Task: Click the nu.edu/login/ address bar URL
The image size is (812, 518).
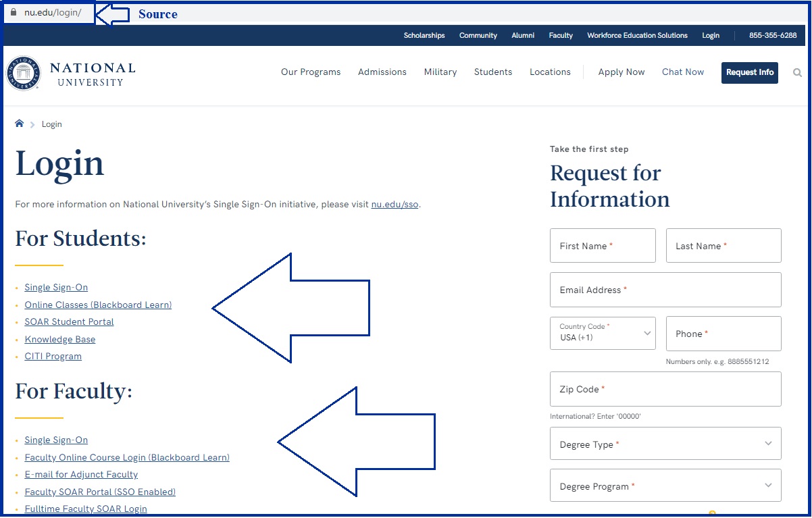Action: pos(53,13)
